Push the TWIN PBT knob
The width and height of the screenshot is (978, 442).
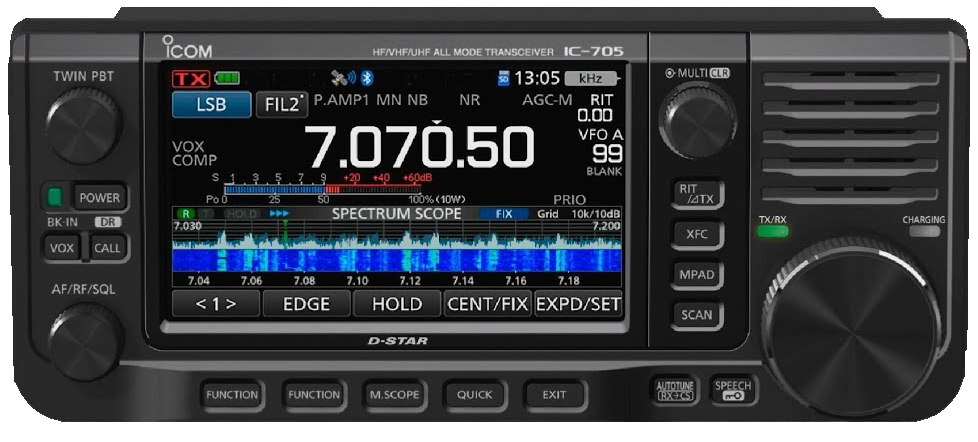pyautogui.click(x=84, y=125)
